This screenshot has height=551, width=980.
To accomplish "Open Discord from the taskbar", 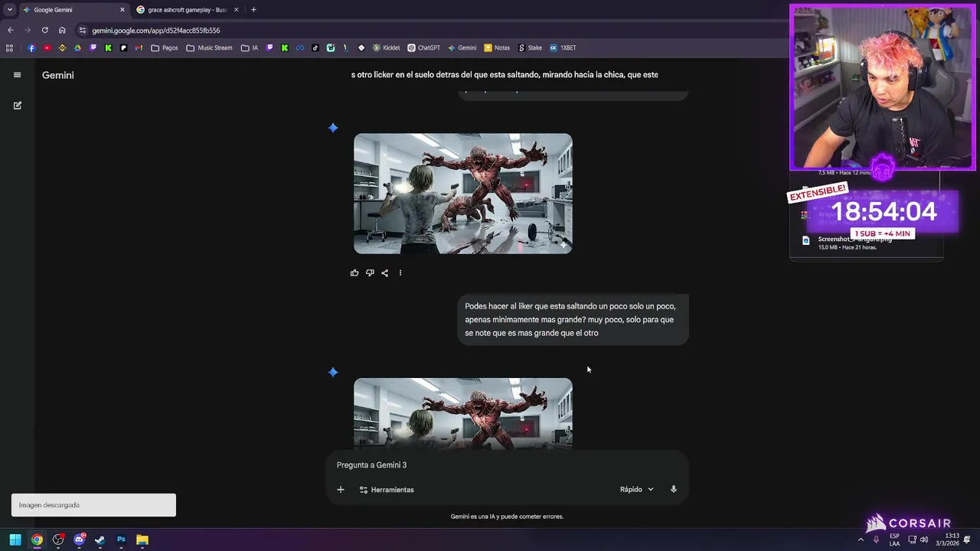I will tap(79, 540).
